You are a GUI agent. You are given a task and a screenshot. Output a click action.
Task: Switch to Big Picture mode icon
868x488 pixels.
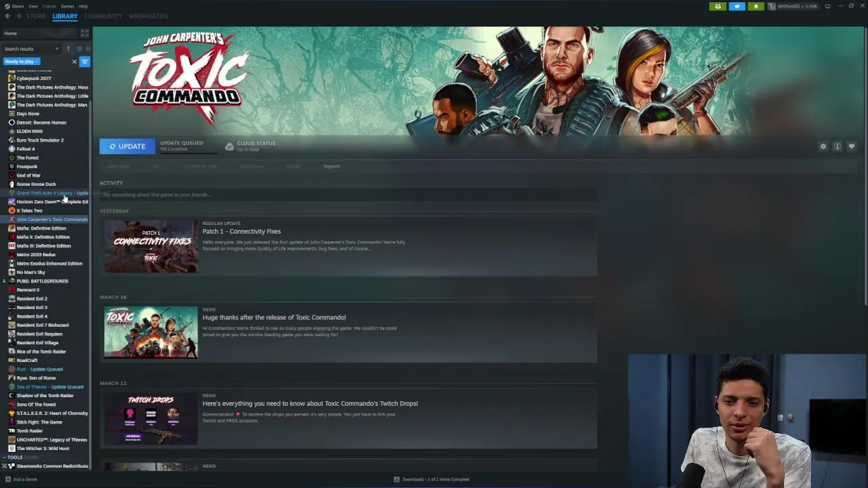827,6
